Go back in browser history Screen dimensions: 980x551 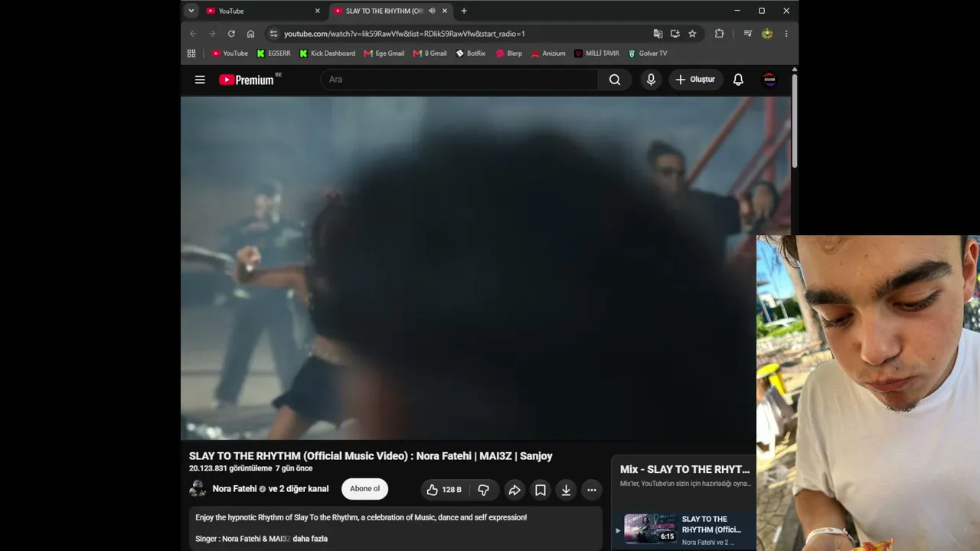point(193,34)
